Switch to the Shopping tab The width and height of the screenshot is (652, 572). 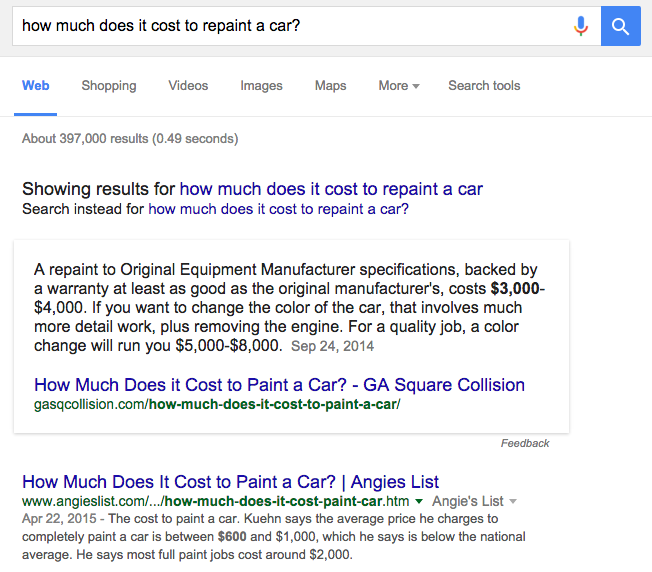pyautogui.click(x=109, y=86)
